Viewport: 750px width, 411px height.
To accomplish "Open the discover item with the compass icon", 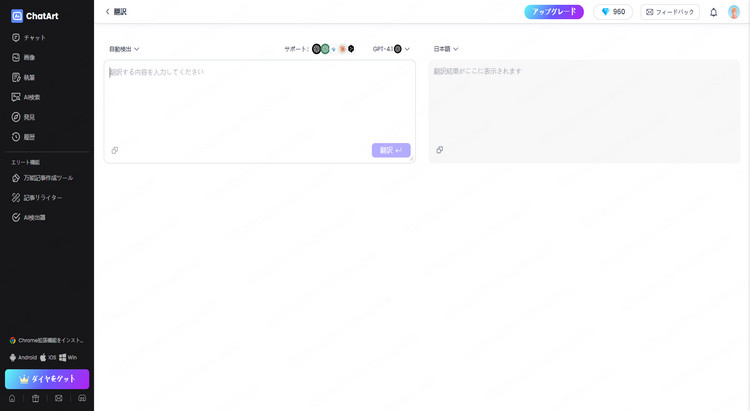I will coord(23,117).
